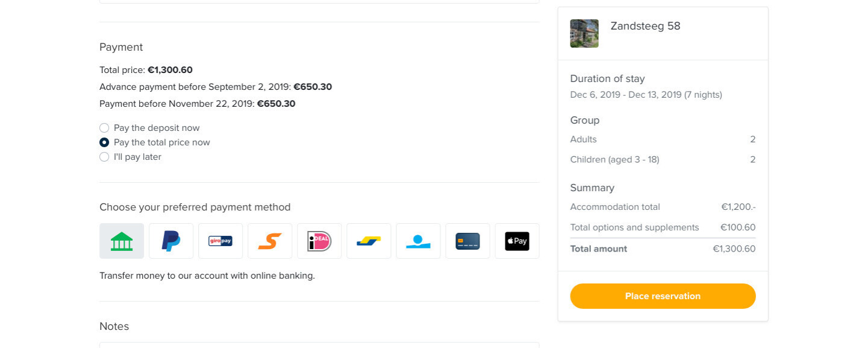Select the bank transfer payment icon
Screen dimensions: 868x348
pyautogui.click(x=122, y=241)
